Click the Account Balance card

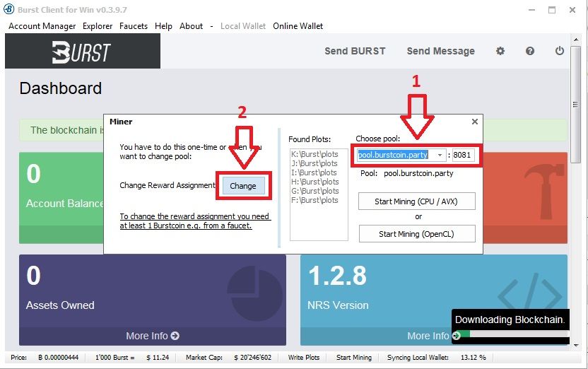pos(61,198)
